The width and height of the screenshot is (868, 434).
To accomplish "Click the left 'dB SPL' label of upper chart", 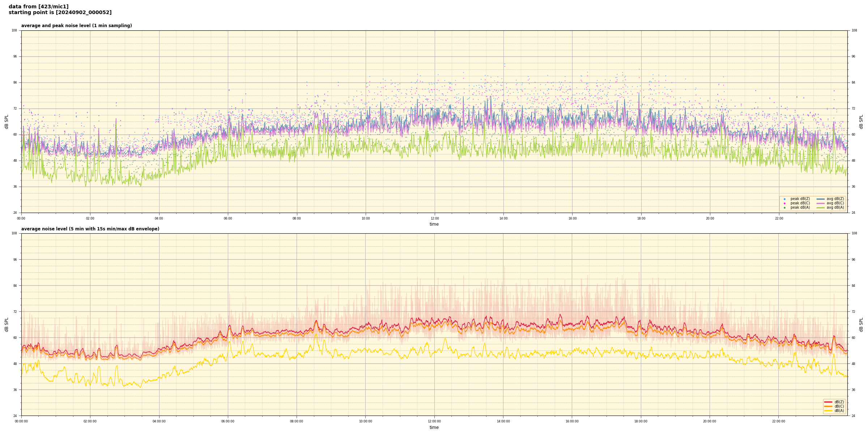I will coord(7,122).
